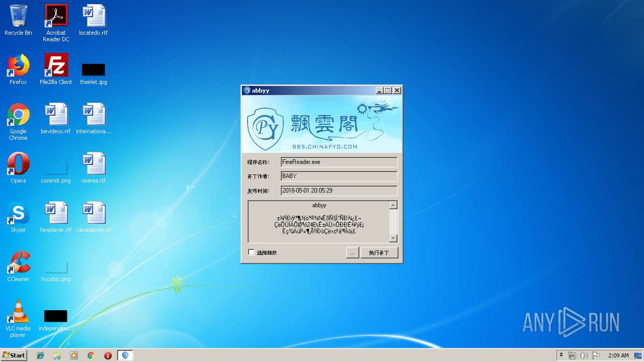The height and width of the screenshot is (362, 644).
Task: Select the internationa... rtf document icon
Action: (94, 119)
